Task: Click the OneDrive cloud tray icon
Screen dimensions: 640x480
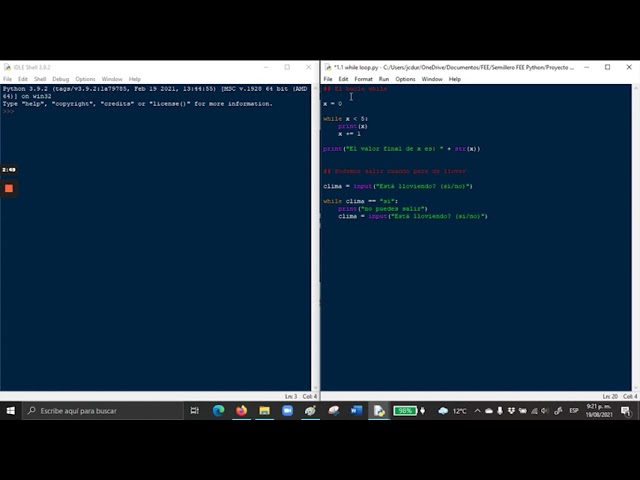Action: 489,411
